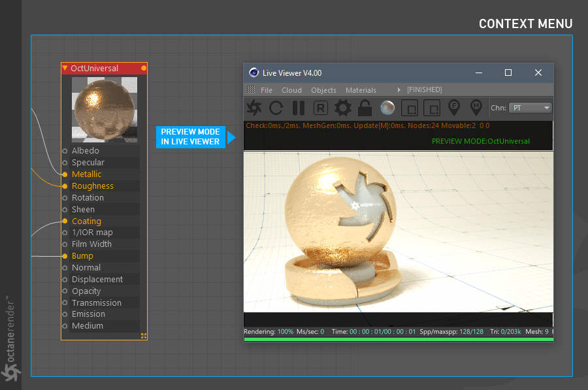This screenshot has height=390, width=588.
Task: Click the render progress bar
Action: (398, 340)
